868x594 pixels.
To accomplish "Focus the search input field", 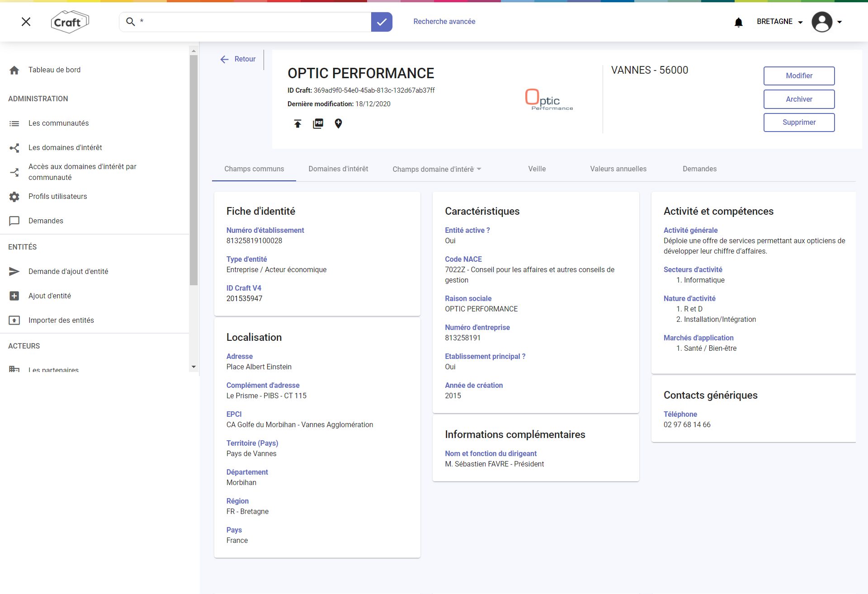I will [x=253, y=22].
